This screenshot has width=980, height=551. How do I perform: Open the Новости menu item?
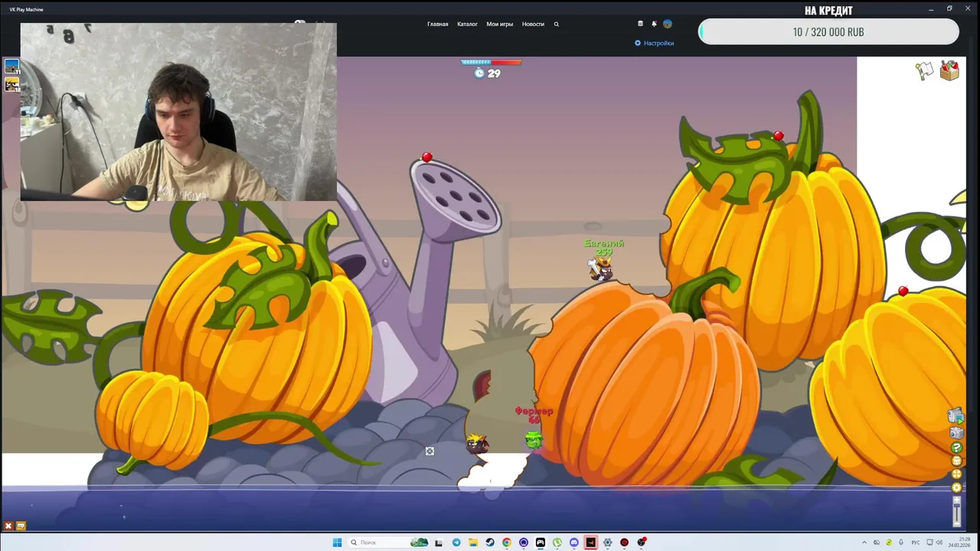[533, 24]
